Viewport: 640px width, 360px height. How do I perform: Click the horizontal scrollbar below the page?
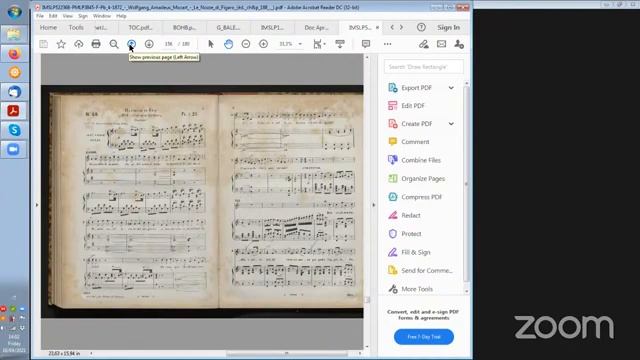[286, 353]
